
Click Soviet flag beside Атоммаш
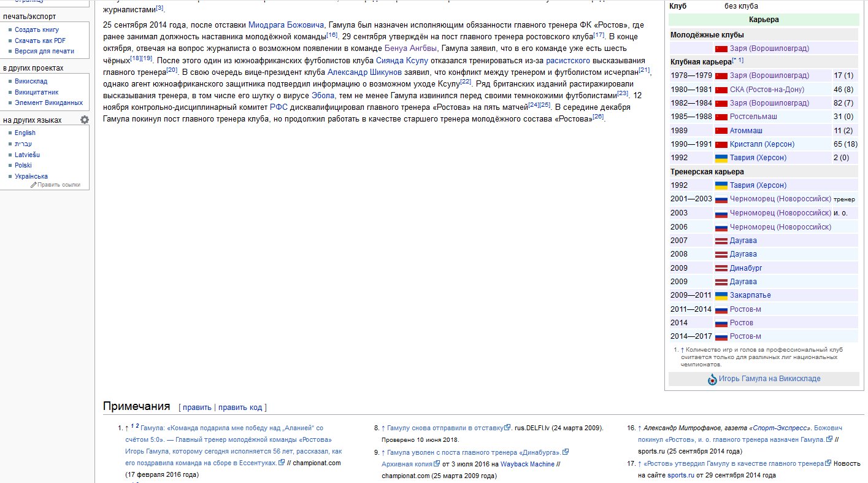point(721,131)
